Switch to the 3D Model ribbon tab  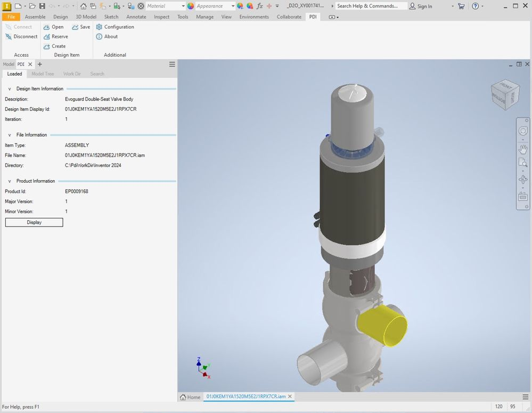coord(86,17)
